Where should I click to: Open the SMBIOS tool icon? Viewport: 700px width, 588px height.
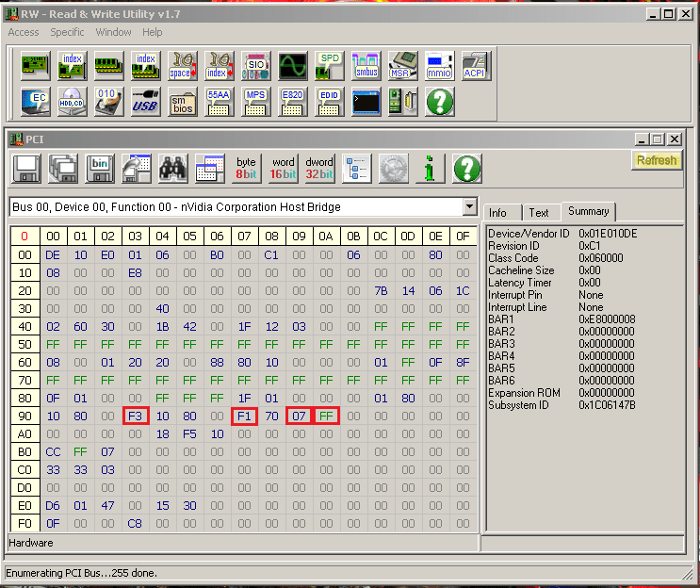[x=182, y=101]
